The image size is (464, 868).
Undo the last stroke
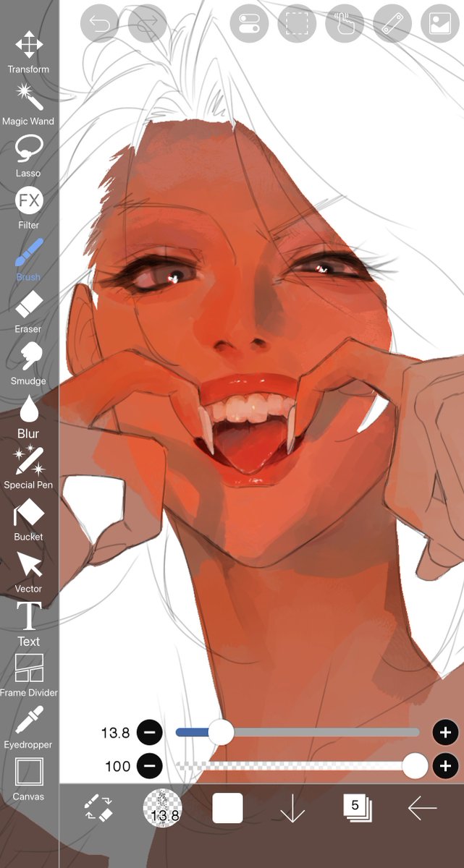coord(99,24)
